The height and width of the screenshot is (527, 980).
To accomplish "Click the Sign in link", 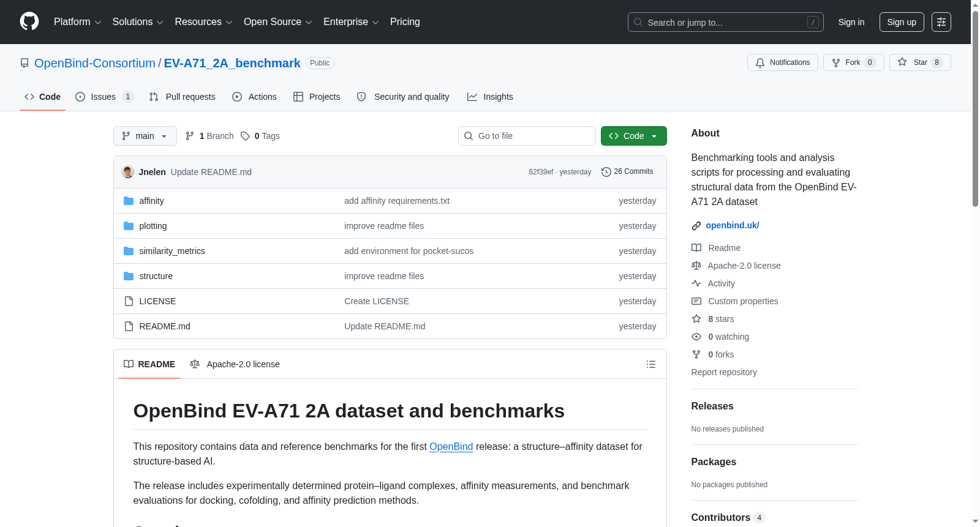I will pyautogui.click(x=851, y=22).
